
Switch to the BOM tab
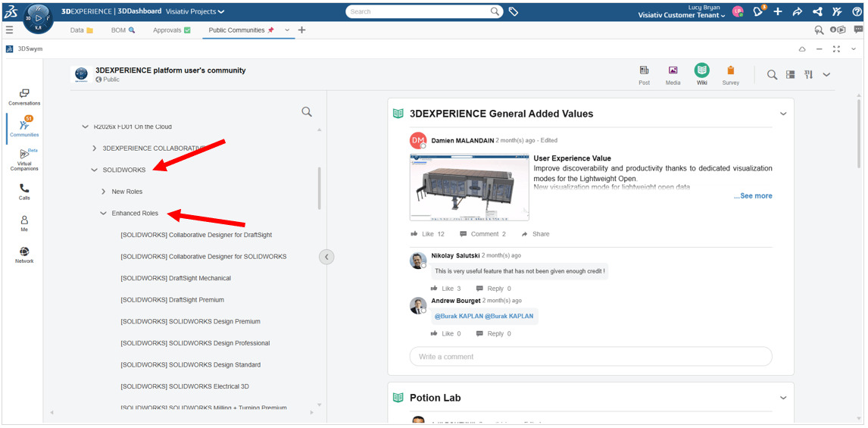click(123, 30)
